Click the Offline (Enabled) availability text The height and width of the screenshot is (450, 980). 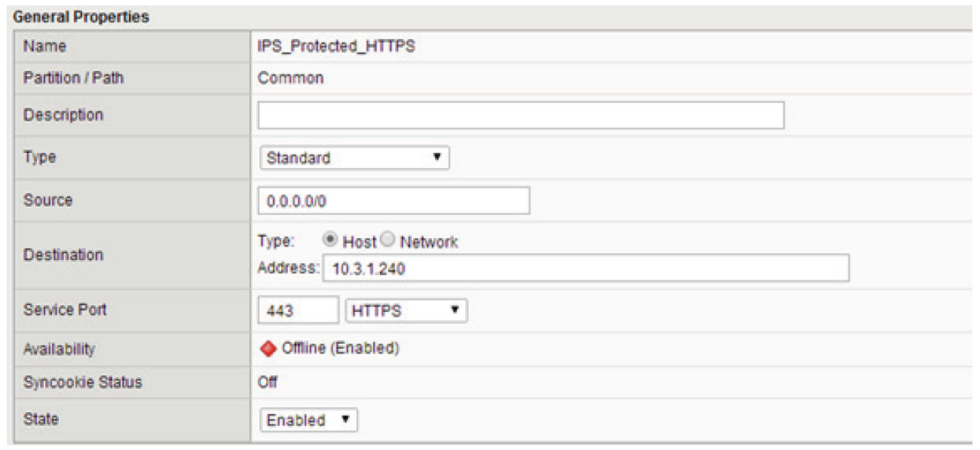[340, 348]
